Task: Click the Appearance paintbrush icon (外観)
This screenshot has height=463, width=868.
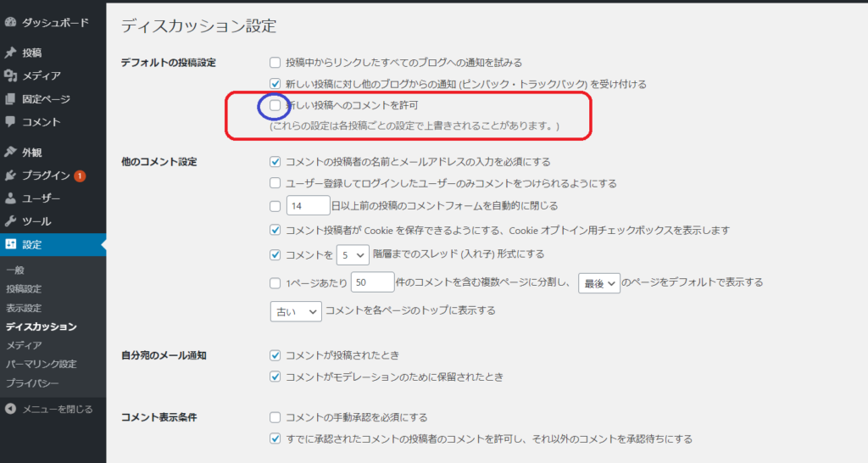Action: (x=11, y=153)
